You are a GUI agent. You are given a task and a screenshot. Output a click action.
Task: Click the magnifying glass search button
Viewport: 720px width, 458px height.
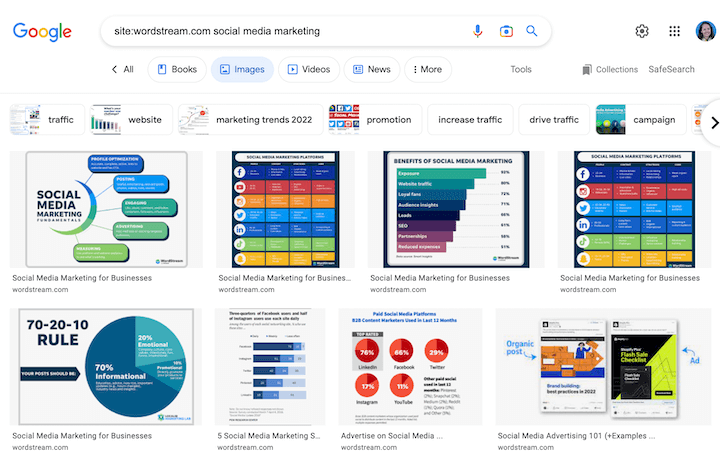pyautogui.click(x=532, y=31)
